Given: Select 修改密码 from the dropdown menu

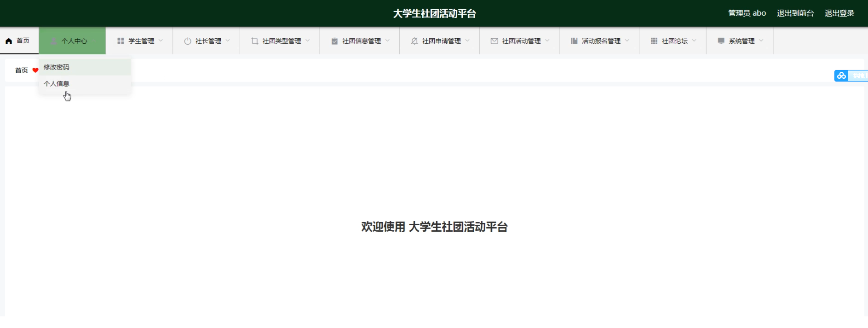Looking at the screenshot, I should [57, 67].
